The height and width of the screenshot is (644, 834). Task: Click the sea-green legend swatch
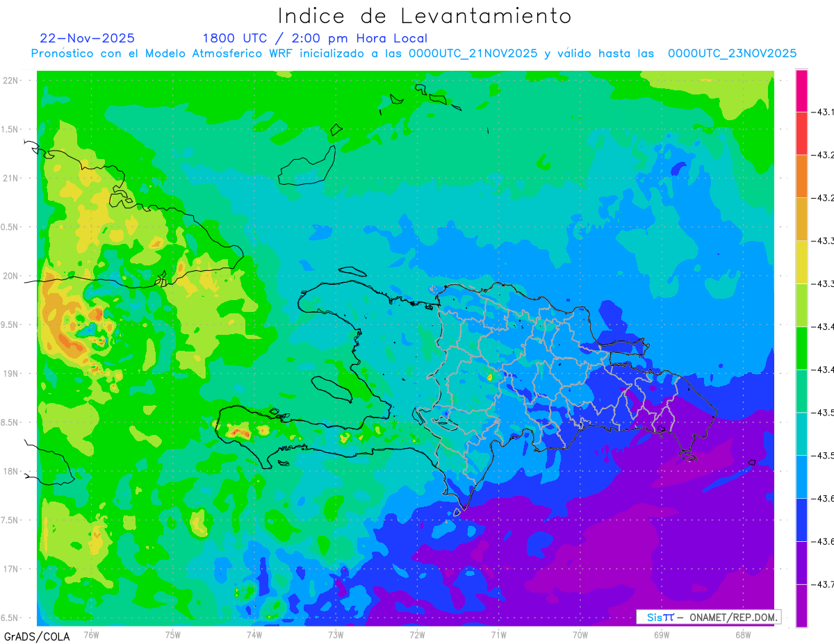click(x=801, y=391)
